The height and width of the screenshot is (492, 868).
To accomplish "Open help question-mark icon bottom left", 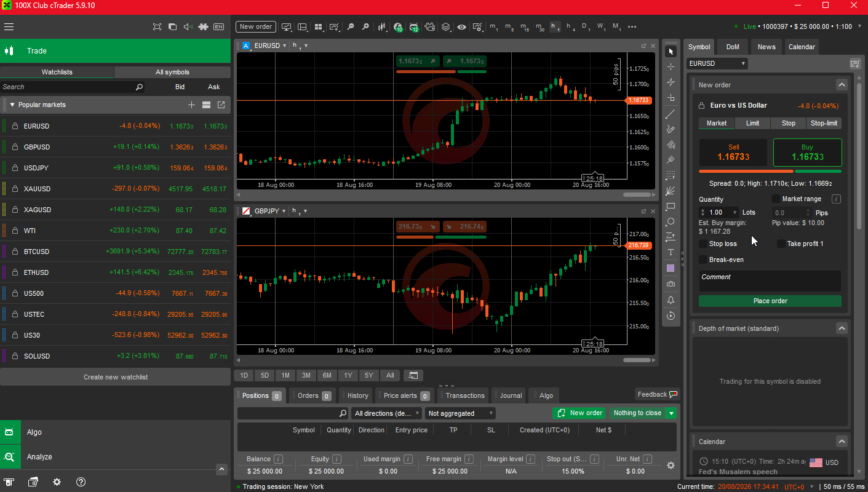I will [x=81, y=482].
